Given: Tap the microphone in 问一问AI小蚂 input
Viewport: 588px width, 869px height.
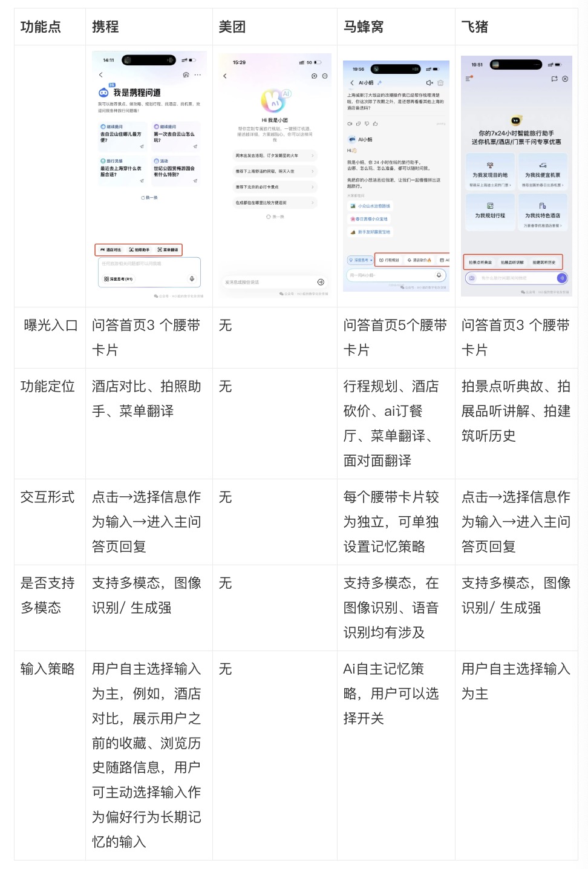Looking at the screenshot, I should click(439, 275).
